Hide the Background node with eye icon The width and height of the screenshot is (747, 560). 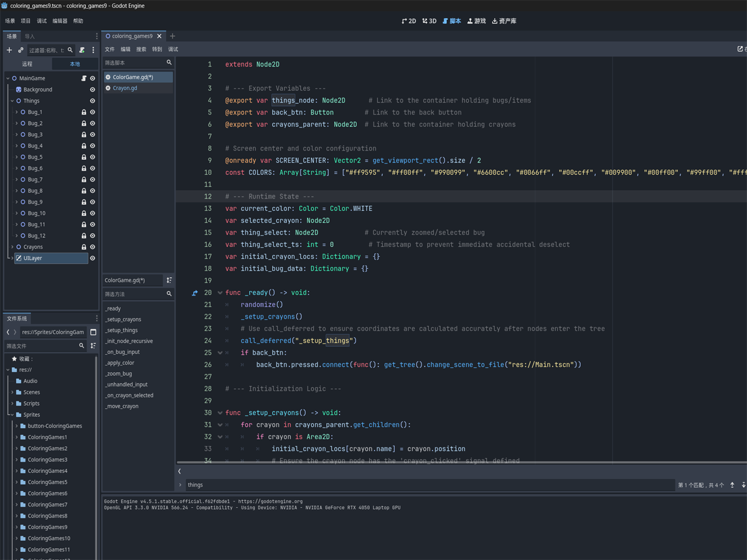pyautogui.click(x=93, y=90)
